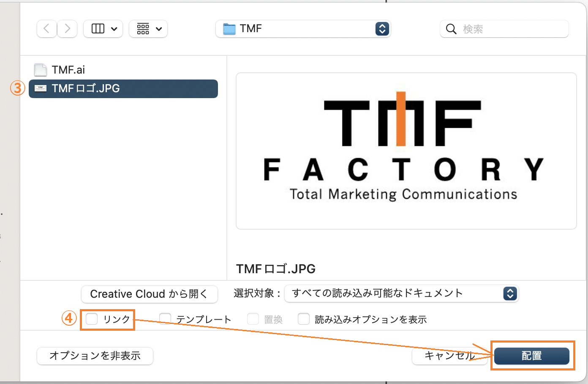
Task: Open the TMF folder location popup
Action: click(x=303, y=29)
